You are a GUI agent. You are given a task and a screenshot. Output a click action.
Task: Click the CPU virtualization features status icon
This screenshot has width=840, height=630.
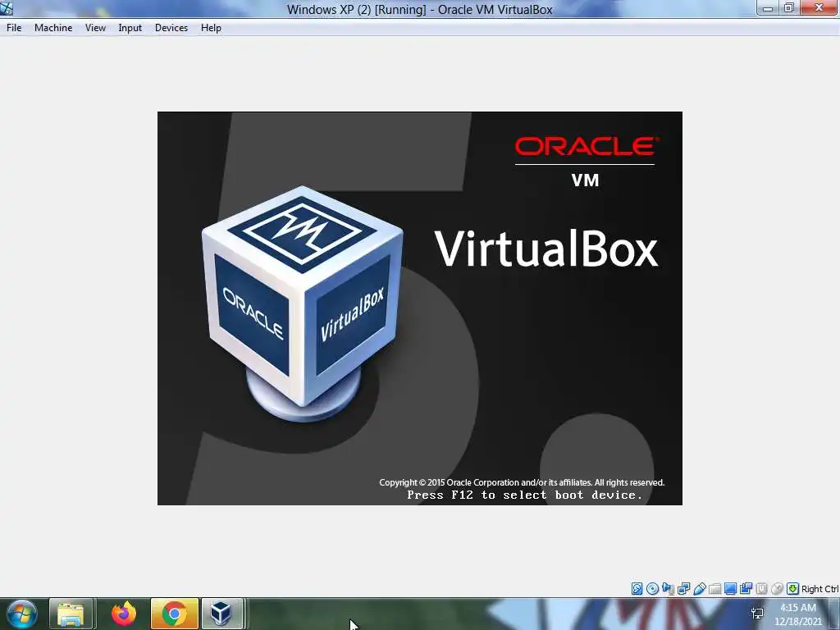click(x=761, y=589)
